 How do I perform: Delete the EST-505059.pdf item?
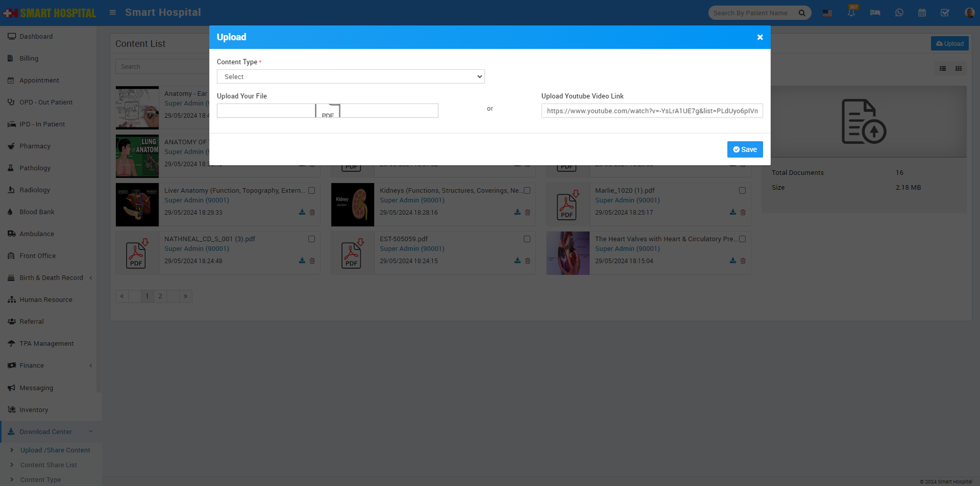pyautogui.click(x=527, y=261)
